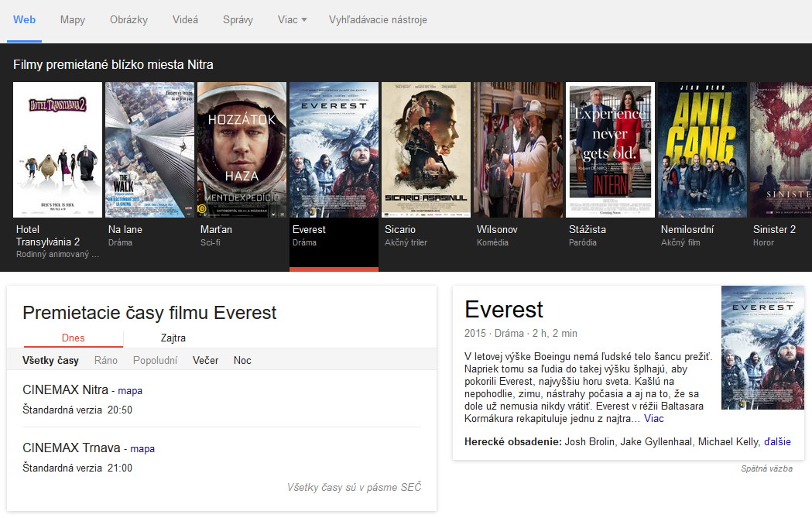Open the Web search tab
The width and height of the screenshot is (812, 518).
pyautogui.click(x=24, y=19)
